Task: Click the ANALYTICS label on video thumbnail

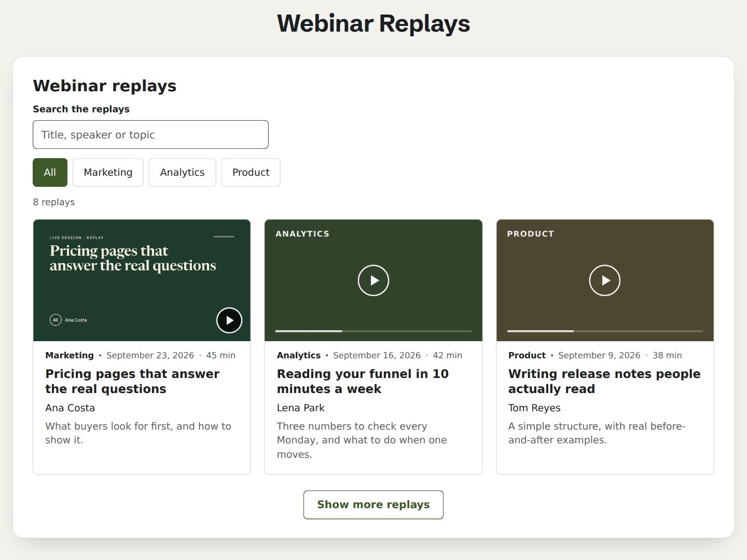Action: point(302,234)
